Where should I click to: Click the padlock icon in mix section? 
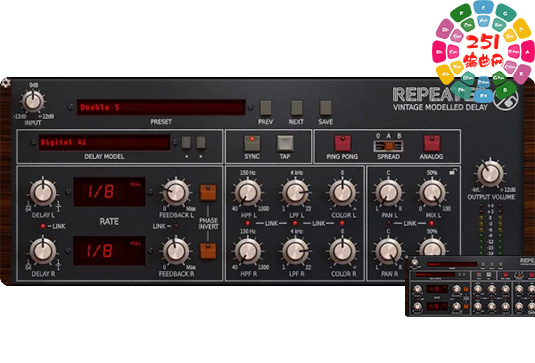pos(453,172)
